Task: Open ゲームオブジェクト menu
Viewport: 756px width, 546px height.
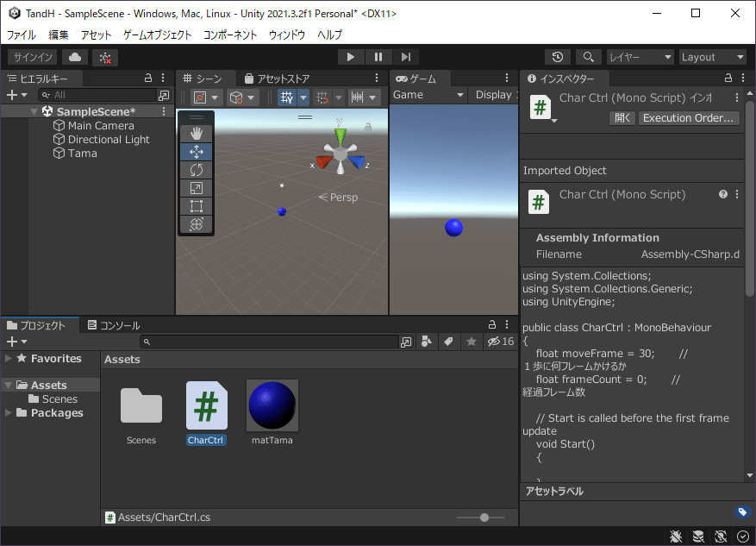Action: pyautogui.click(x=157, y=35)
